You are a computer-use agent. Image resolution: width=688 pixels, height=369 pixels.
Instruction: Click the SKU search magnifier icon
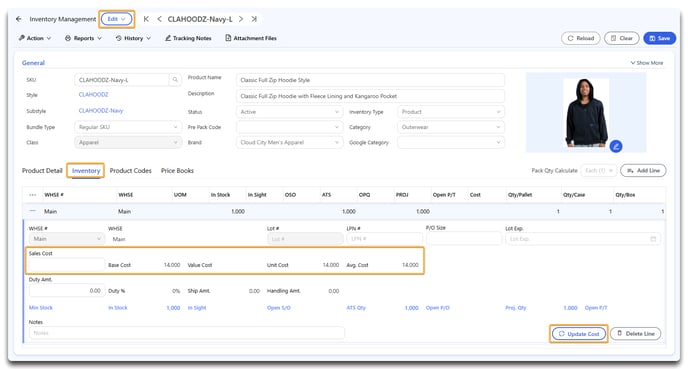(x=175, y=80)
